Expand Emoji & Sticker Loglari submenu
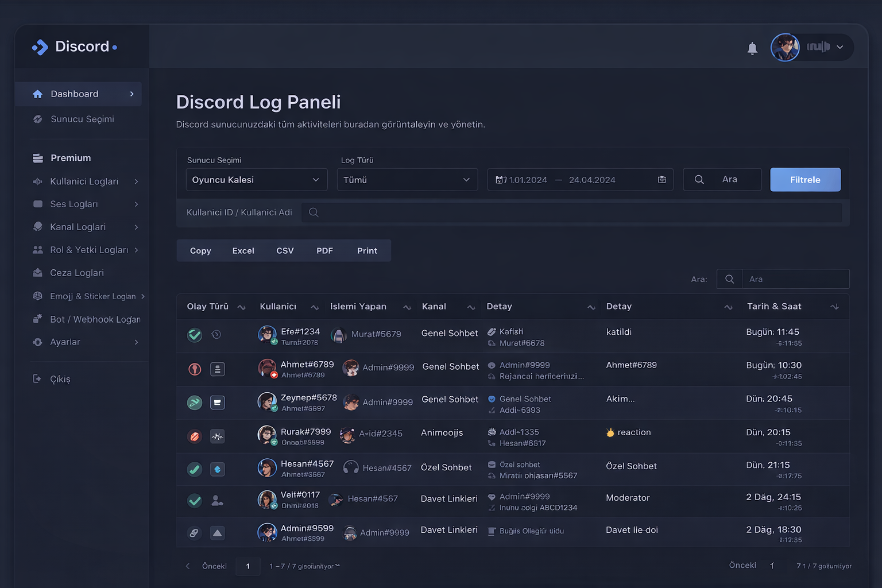This screenshot has width=882, height=588. pos(143,296)
